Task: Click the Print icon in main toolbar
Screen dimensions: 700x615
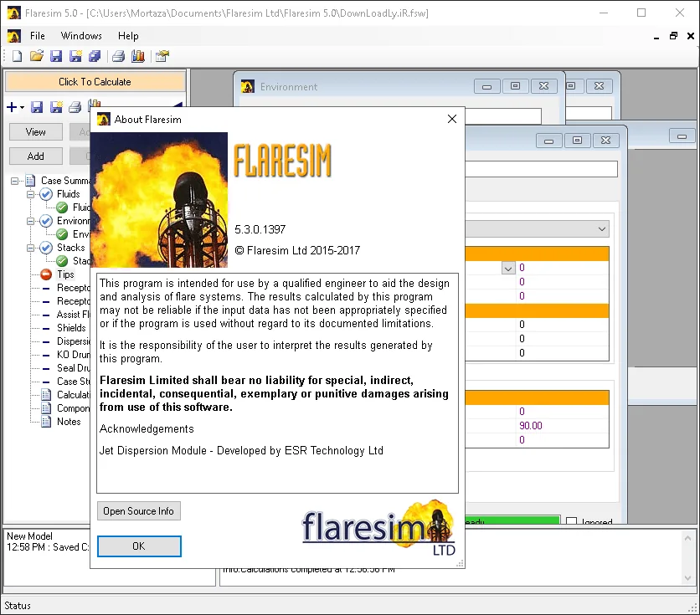Action: 118,56
